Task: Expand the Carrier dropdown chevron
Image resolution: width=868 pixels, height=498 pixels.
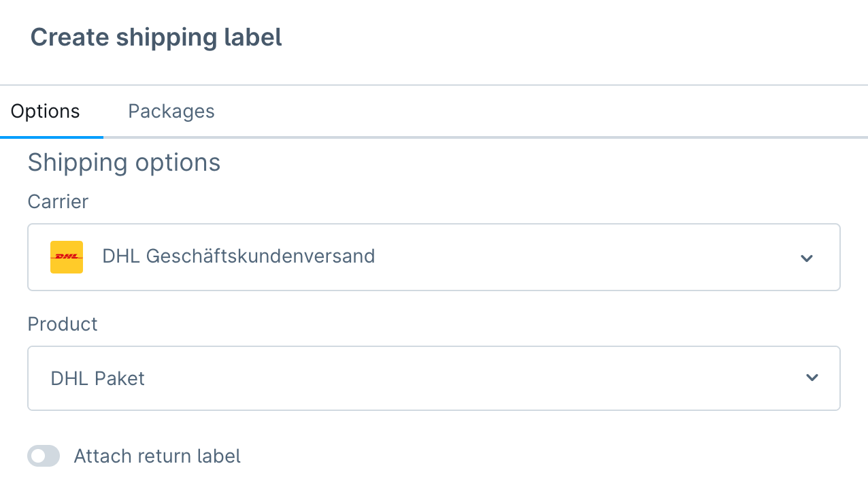Action: [807, 258]
